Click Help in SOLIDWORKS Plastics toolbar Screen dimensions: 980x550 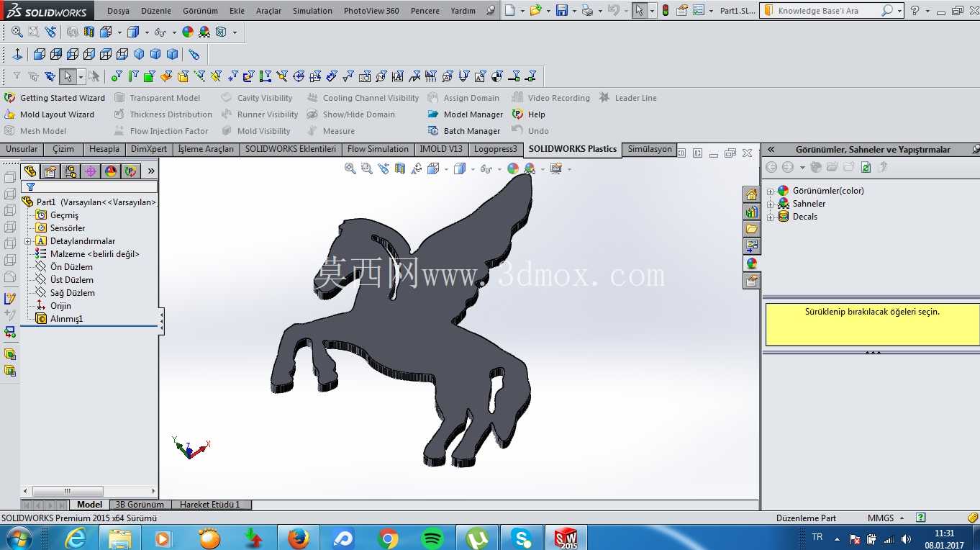coord(529,114)
